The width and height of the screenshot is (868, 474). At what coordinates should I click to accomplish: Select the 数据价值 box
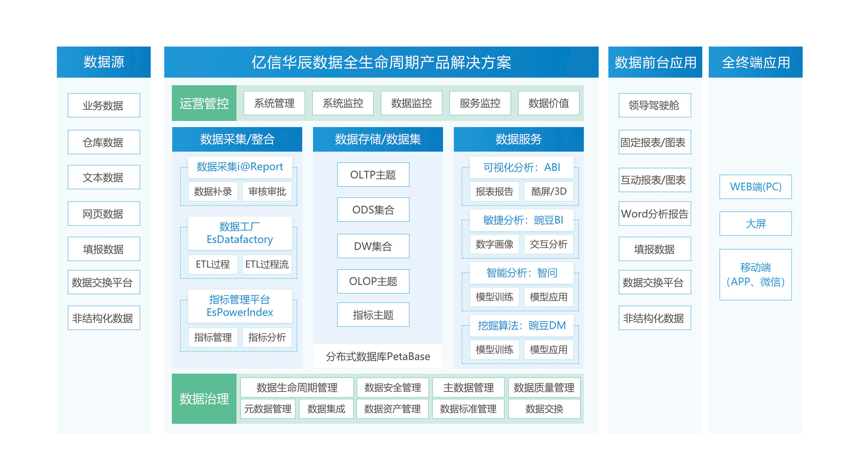tap(549, 103)
